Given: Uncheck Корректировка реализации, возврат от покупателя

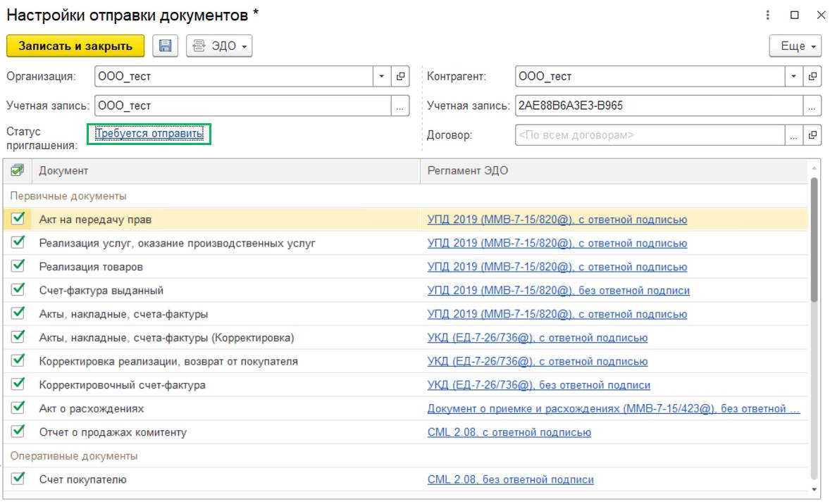Looking at the screenshot, I should (x=18, y=360).
